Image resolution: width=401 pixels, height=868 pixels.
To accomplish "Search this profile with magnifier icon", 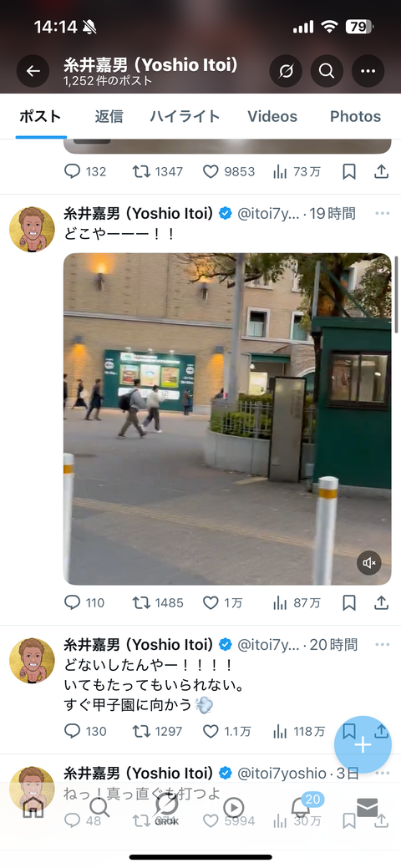I will 327,71.
